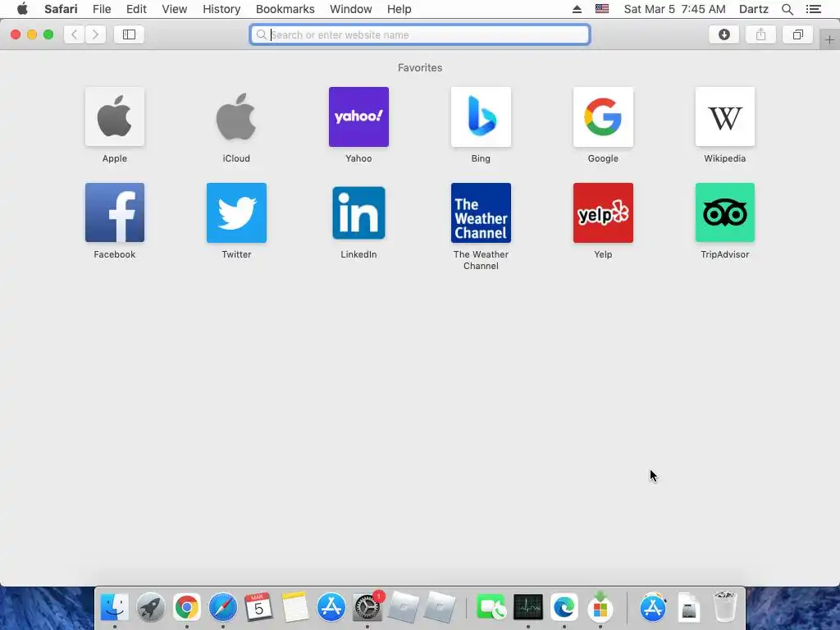Open Finder from the Dock

point(115,608)
